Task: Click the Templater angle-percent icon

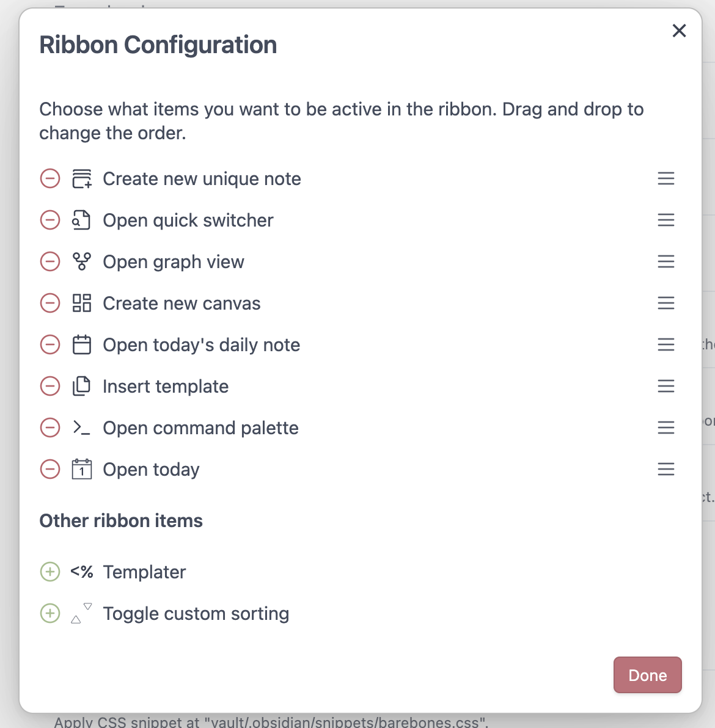Action: tap(81, 572)
